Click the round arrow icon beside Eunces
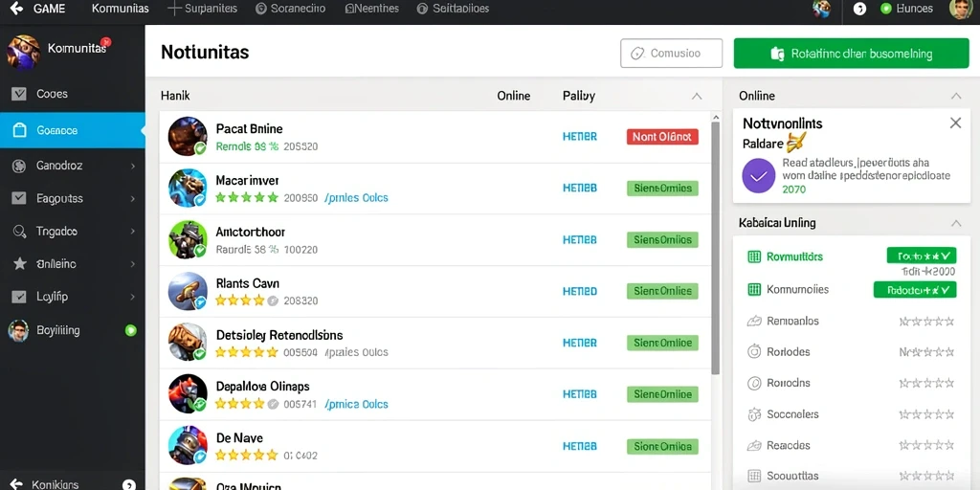 pyautogui.click(x=859, y=9)
